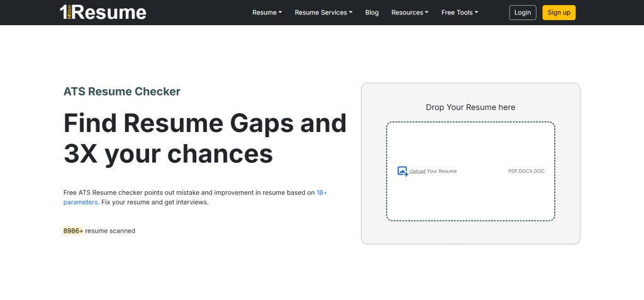Screen dimensions: 644x300
Task: Click the 8986+ resume scanned counter
Action: coord(99,231)
